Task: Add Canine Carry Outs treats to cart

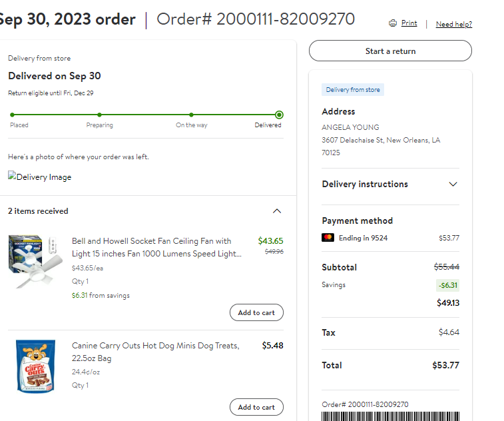Action: (256, 407)
